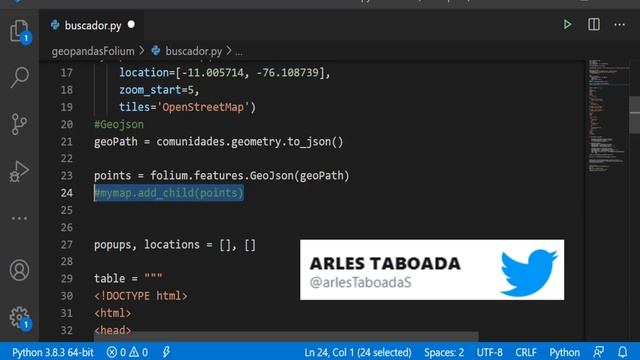Click on 'popups, locations = [], []' line
Image resolution: width=640 pixels, height=360 pixels.
tap(175, 244)
